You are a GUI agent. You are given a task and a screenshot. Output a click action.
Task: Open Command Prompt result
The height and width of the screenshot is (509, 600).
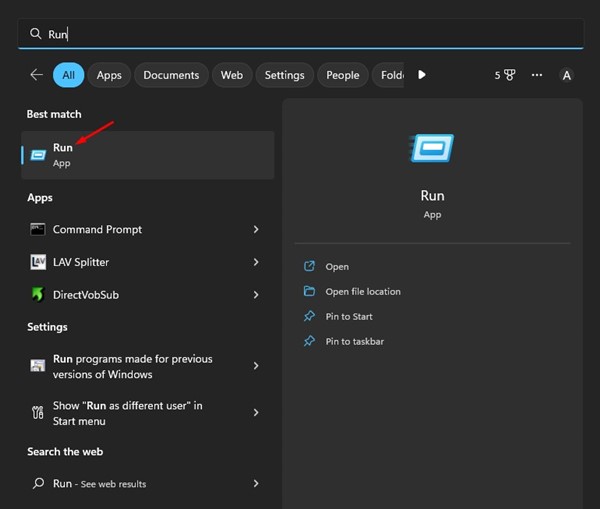pyautogui.click(x=148, y=229)
